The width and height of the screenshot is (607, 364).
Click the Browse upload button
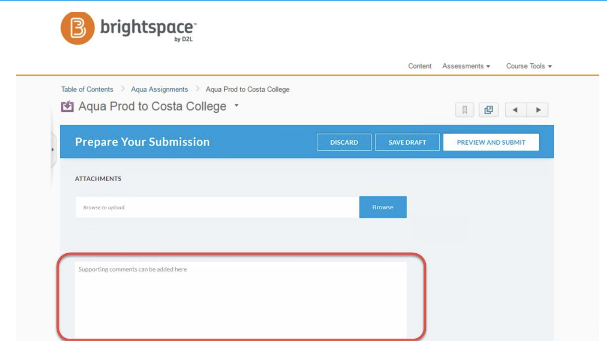(x=383, y=207)
